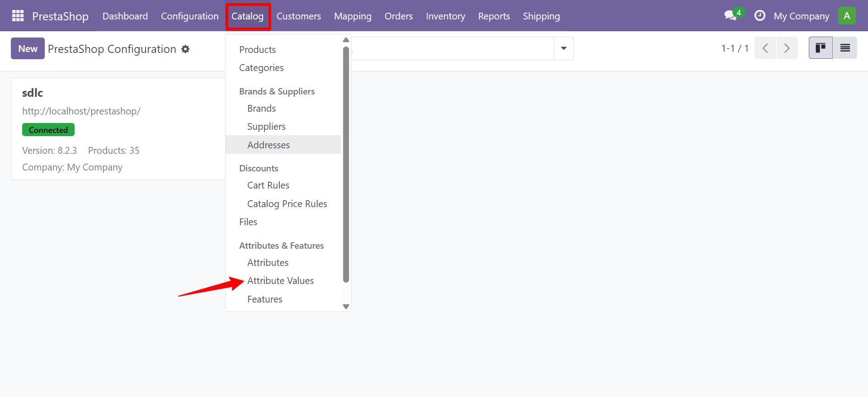Open the gear icon beside PrestaShop Configuration
The image size is (868, 397).
point(185,49)
